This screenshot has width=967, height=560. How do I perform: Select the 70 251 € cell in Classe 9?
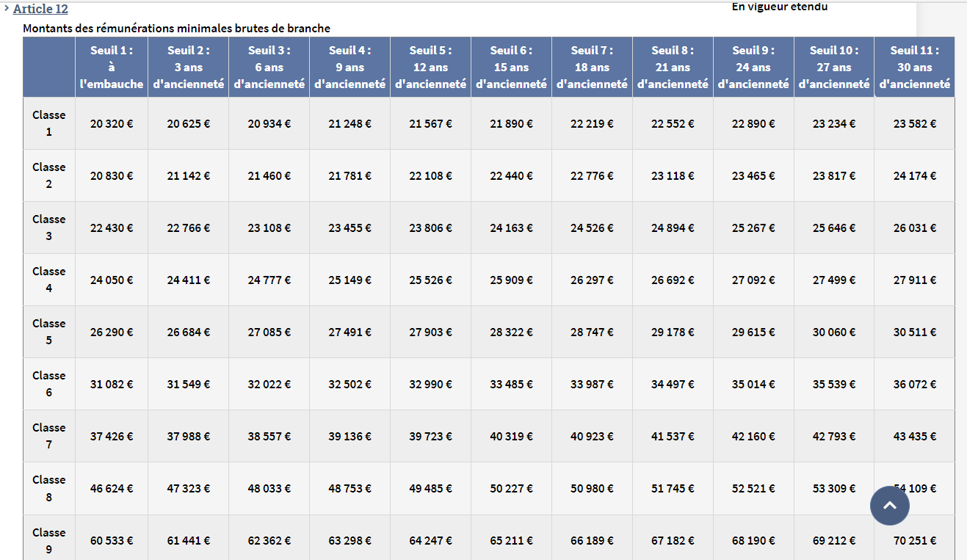tap(914, 541)
